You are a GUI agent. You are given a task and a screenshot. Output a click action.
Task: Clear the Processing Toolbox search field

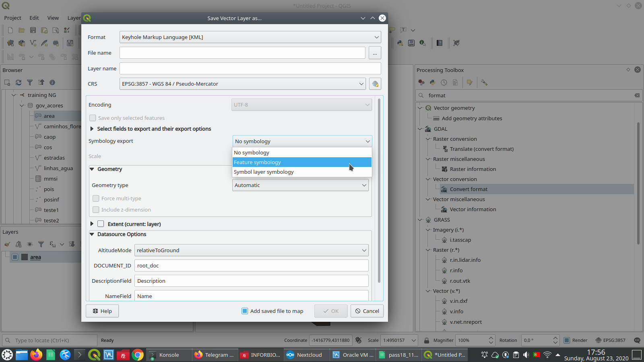[637, 95]
